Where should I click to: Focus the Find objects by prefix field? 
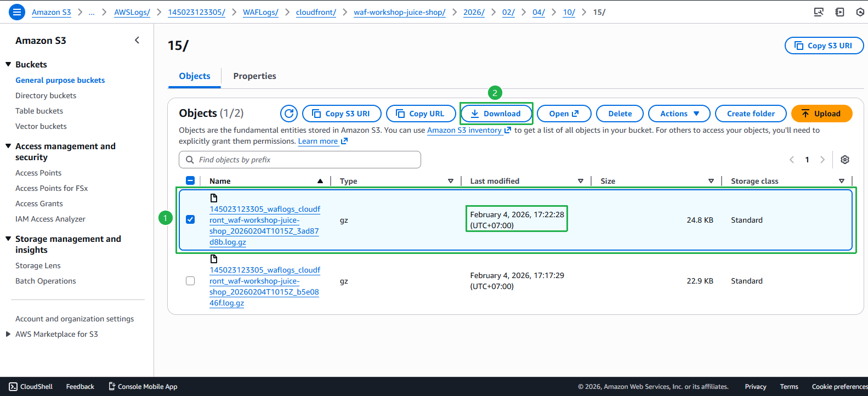pyautogui.click(x=300, y=160)
